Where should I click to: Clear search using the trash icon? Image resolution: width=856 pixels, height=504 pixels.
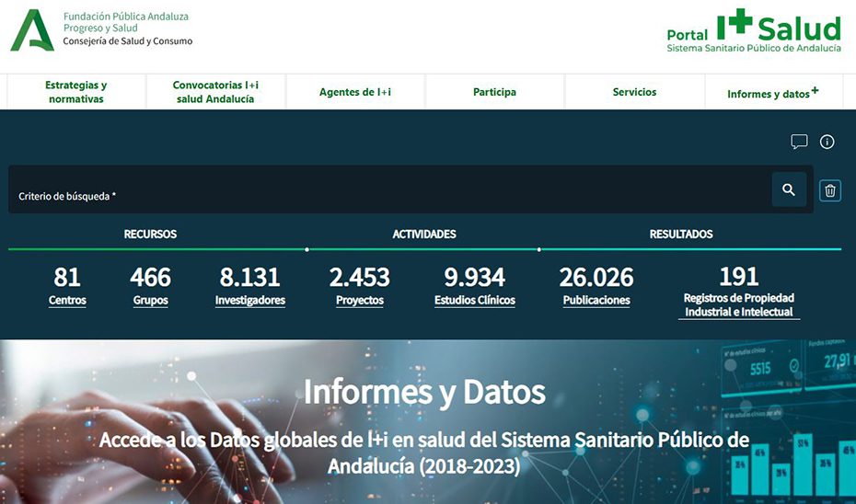tap(830, 190)
